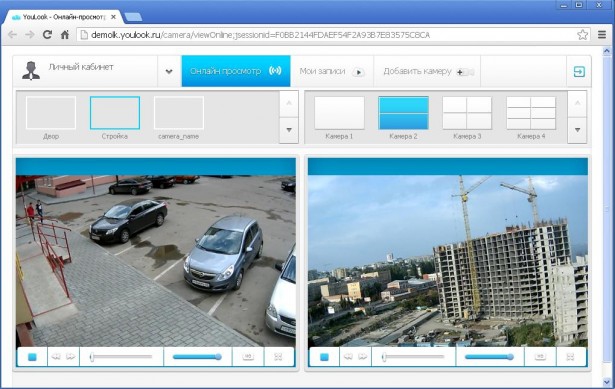Fast-forward the parking lot camera video
615x389 pixels.
point(71,356)
